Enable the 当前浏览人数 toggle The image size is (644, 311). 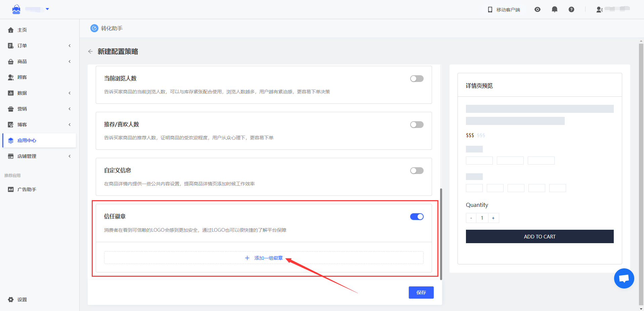tap(417, 79)
